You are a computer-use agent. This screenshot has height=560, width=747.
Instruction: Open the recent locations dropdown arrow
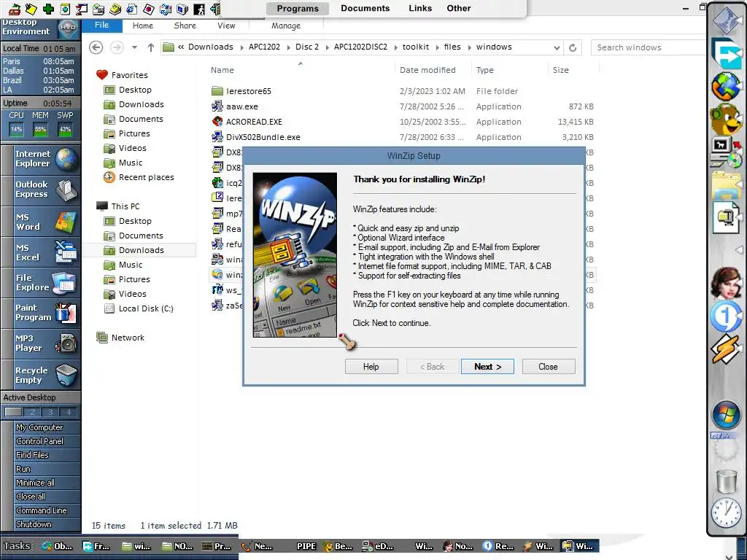tap(134, 47)
